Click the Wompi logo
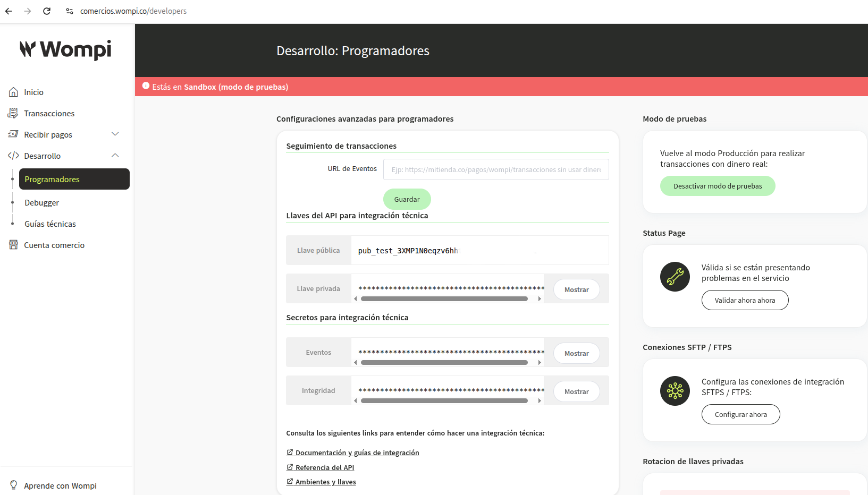Screen dimensions: 868x495 tap(65, 49)
